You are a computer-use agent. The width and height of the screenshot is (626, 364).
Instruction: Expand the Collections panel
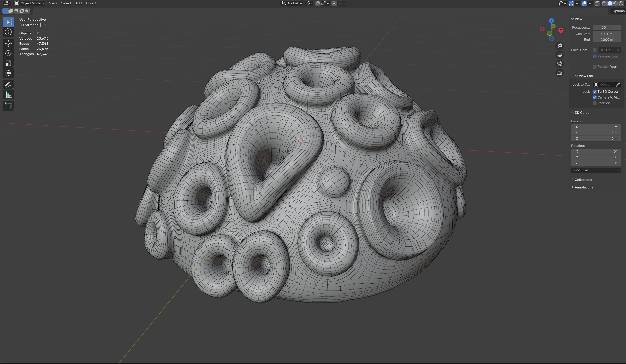[583, 180]
